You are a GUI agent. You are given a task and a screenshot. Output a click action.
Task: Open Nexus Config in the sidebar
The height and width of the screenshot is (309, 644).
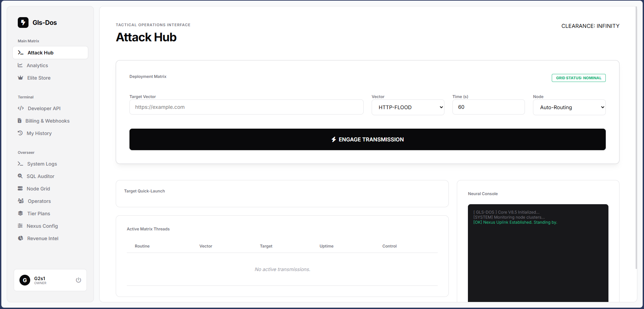tap(50, 226)
